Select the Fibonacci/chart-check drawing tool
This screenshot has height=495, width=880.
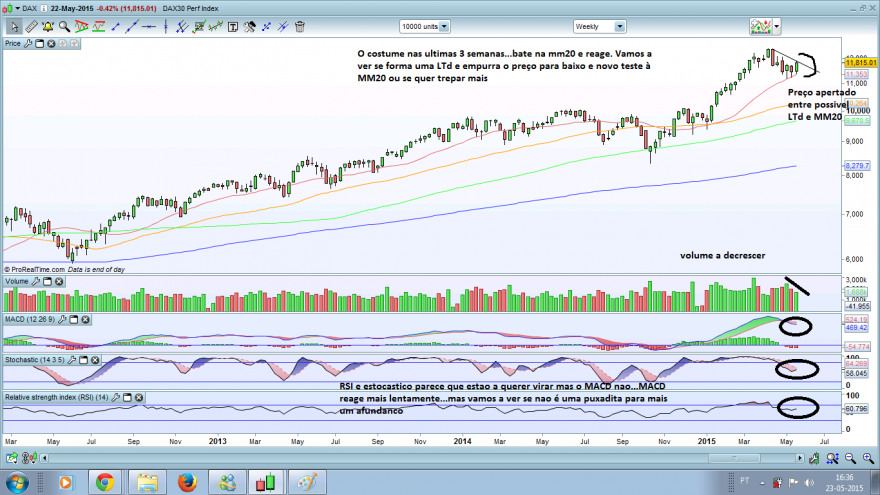199,26
